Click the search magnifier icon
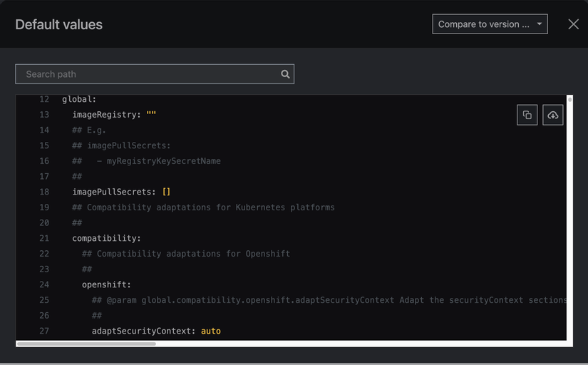 pyautogui.click(x=285, y=74)
